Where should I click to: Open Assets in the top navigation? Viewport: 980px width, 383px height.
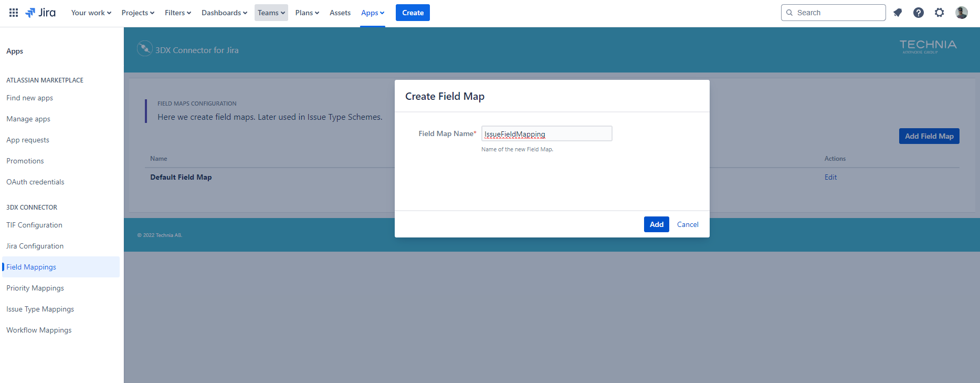(340, 13)
